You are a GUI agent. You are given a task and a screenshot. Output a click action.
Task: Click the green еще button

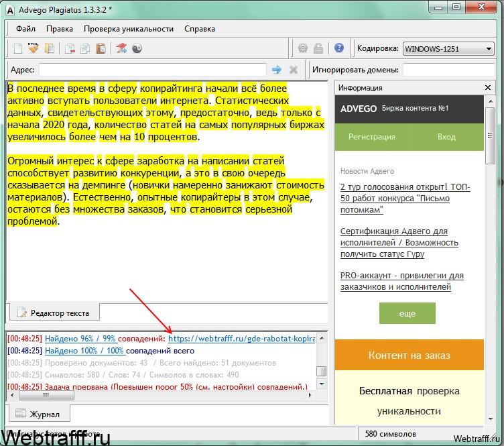[407, 313]
